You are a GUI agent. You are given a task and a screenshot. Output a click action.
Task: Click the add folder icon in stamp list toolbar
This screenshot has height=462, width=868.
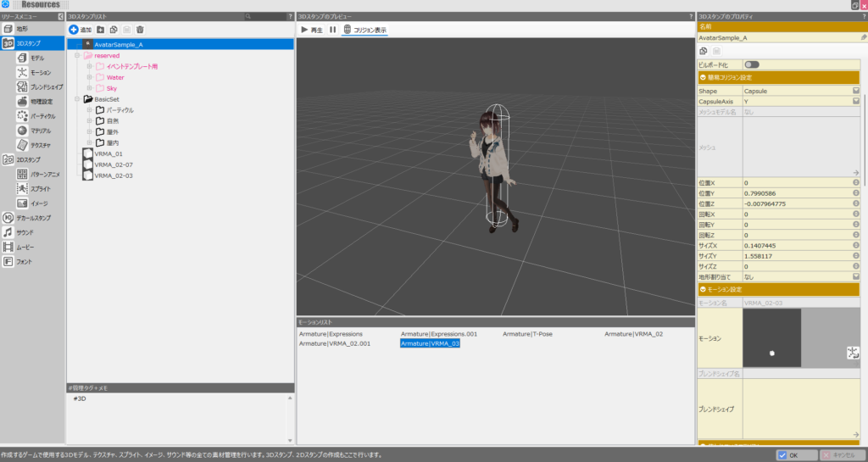tap(102, 30)
